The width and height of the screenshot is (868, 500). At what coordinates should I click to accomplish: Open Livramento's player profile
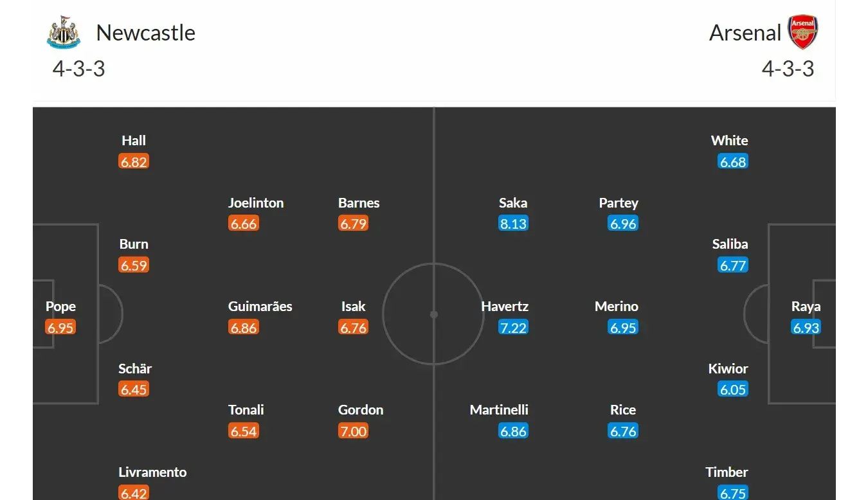[152, 472]
